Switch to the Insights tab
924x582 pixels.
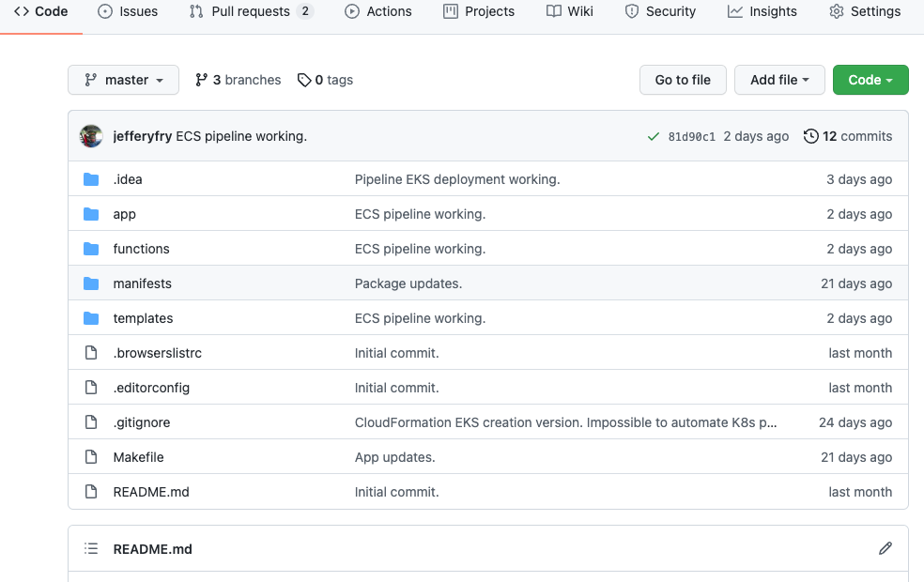(x=762, y=12)
